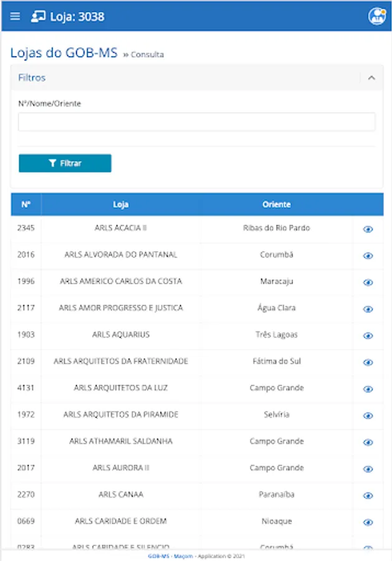392x561 pixels.
Task: Open the hamburger navigation menu
Action: click(x=15, y=16)
